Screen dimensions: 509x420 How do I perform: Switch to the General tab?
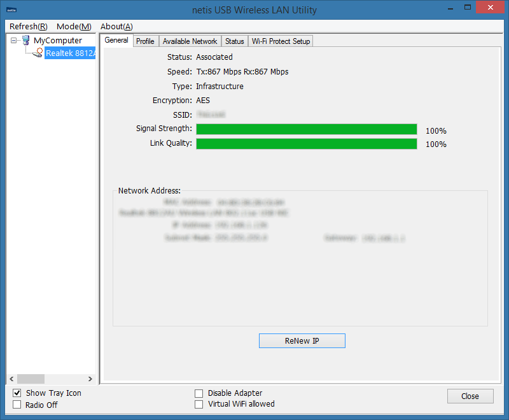coord(116,40)
